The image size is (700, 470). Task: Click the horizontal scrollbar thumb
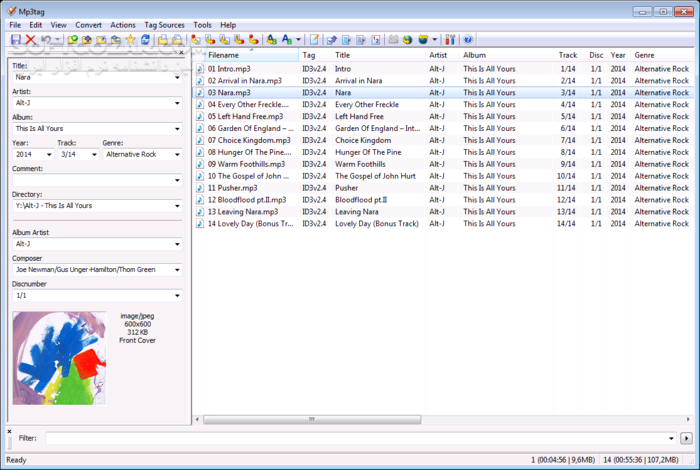312,420
